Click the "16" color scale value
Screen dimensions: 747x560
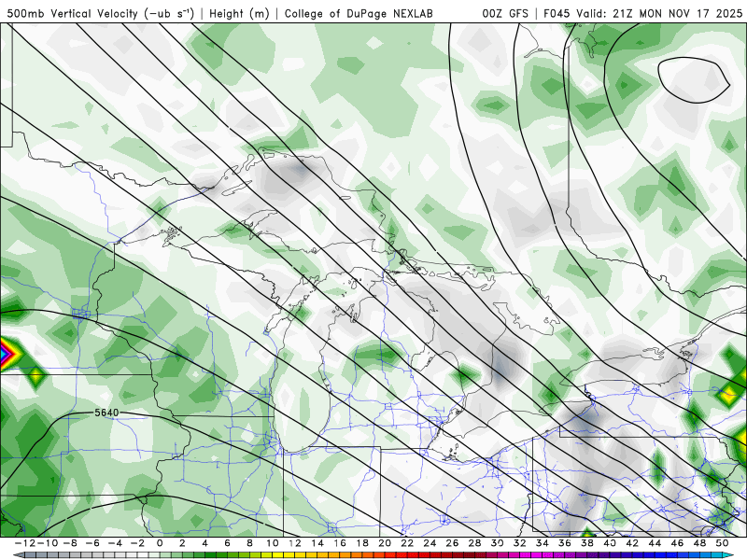(340, 543)
